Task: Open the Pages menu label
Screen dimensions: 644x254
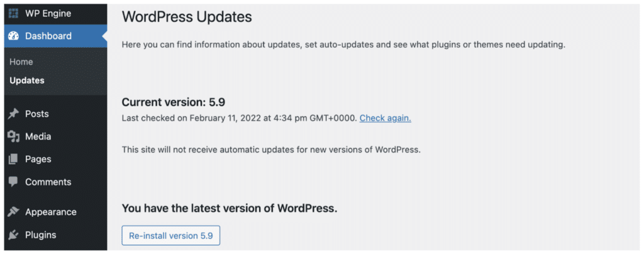Action: click(x=38, y=159)
